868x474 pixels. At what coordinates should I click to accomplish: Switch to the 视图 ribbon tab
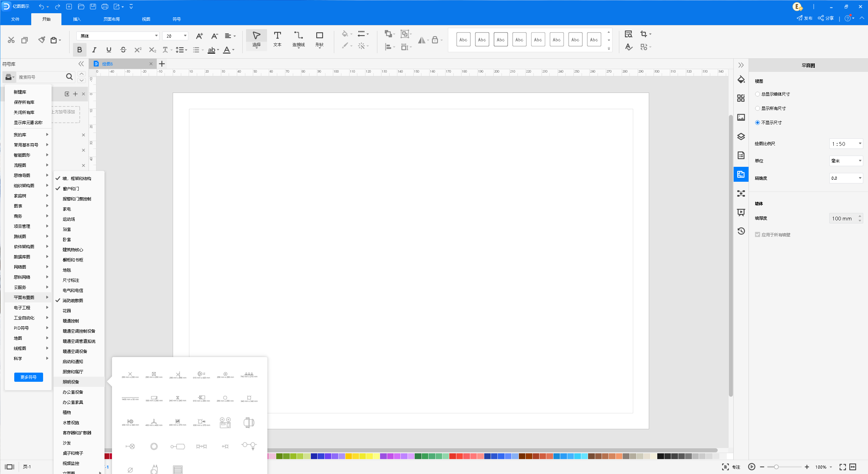pyautogui.click(x=146, y=19)
